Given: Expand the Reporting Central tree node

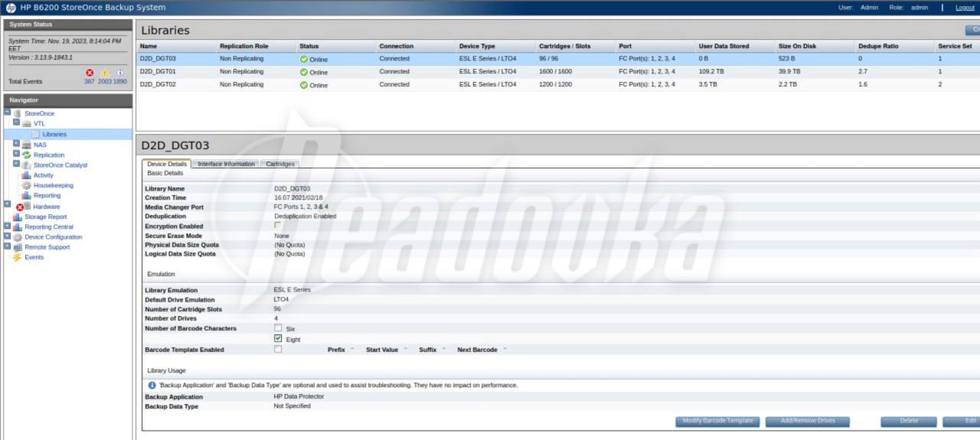Looking at the screenshot, I should [8, 225].
